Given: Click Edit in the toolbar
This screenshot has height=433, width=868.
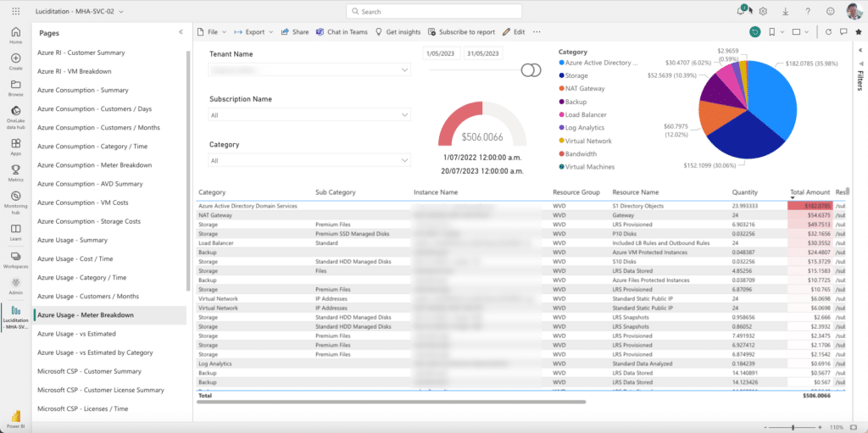Looking at the screenshot, I should (514, 32).
